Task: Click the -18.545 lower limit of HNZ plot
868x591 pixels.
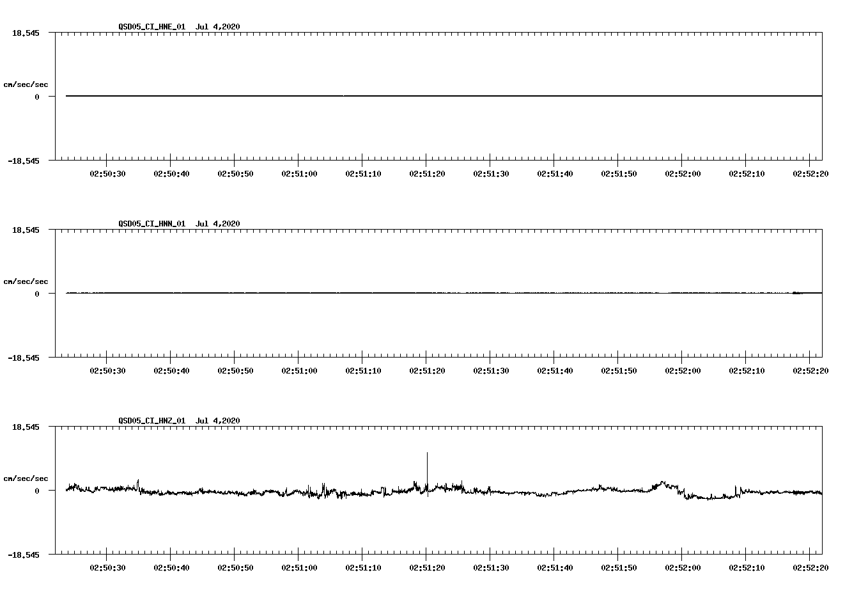Action: tap(24, 555)
